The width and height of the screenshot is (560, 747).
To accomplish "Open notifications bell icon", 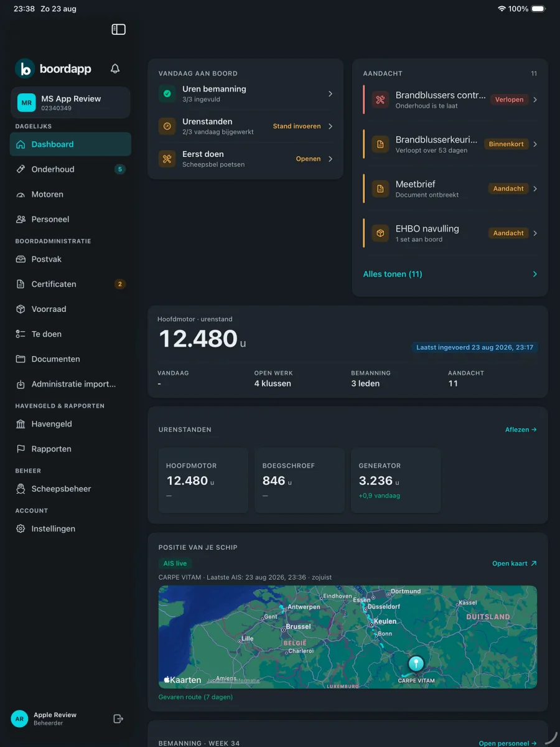I will pos(115,68).
